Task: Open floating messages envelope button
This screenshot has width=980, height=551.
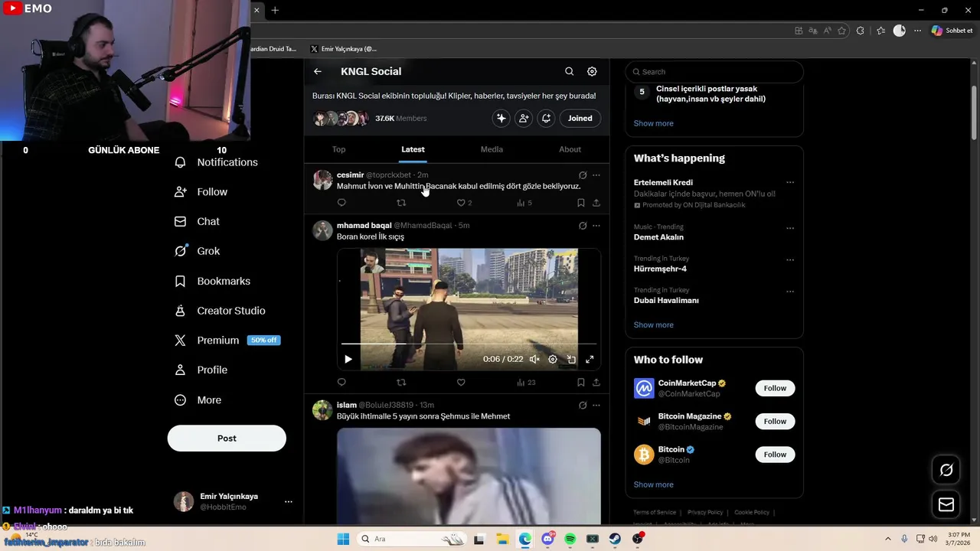Action: (x=946, y=504)
